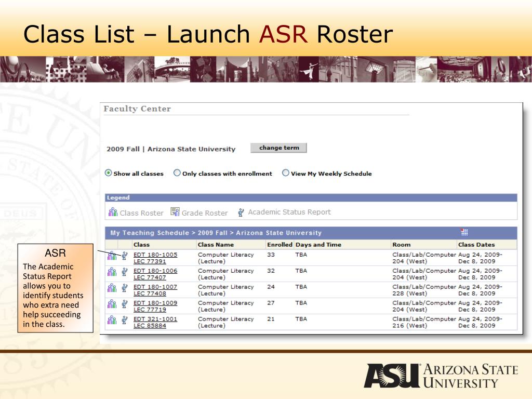The width and height of the screenshot is (532, 399).
Task: Select Show all classes option
Action: 108,173
